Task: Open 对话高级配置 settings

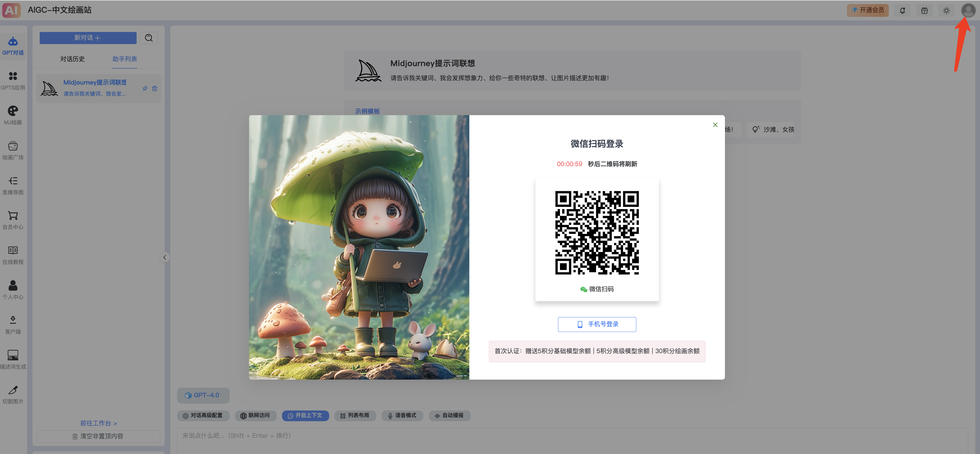Action: pos(203,415)
